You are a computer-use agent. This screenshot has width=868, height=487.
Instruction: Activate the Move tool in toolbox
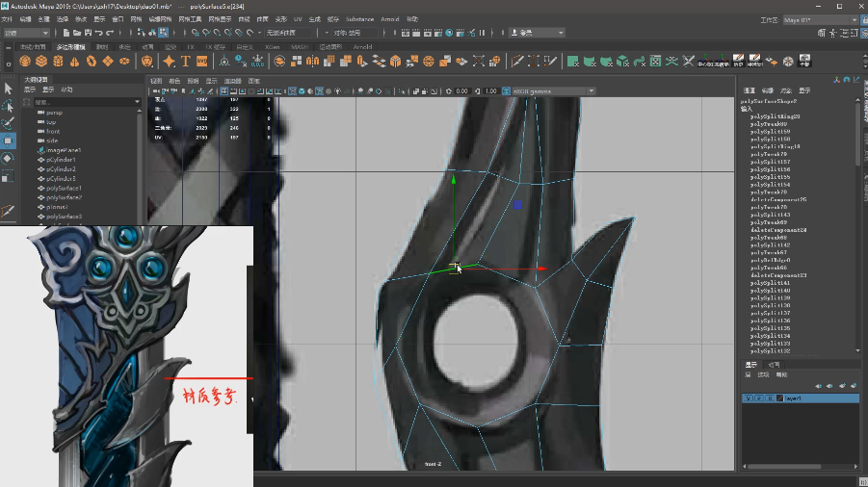pos(8,141)
